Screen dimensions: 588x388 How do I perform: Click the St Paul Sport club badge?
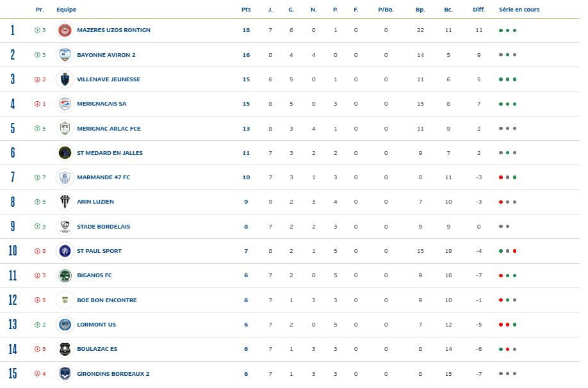(64, 251)
